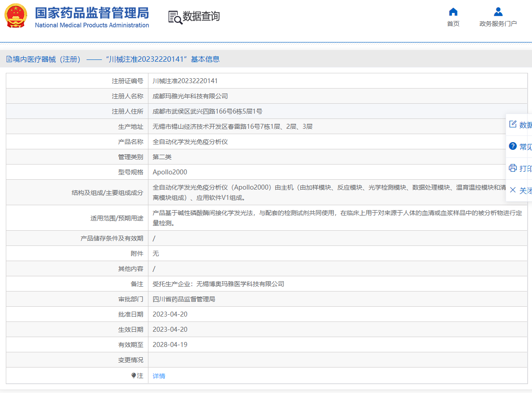The width and height of the screenshot is (532, 393).
Task: Select the Apollo2000 model value
Action: [170, 172]
